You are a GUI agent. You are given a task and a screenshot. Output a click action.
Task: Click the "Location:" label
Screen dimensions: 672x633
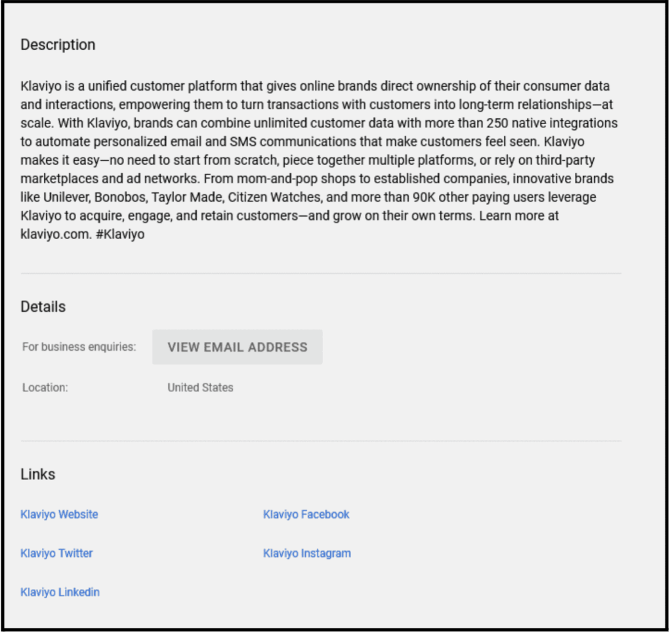[x=45, y=388]
